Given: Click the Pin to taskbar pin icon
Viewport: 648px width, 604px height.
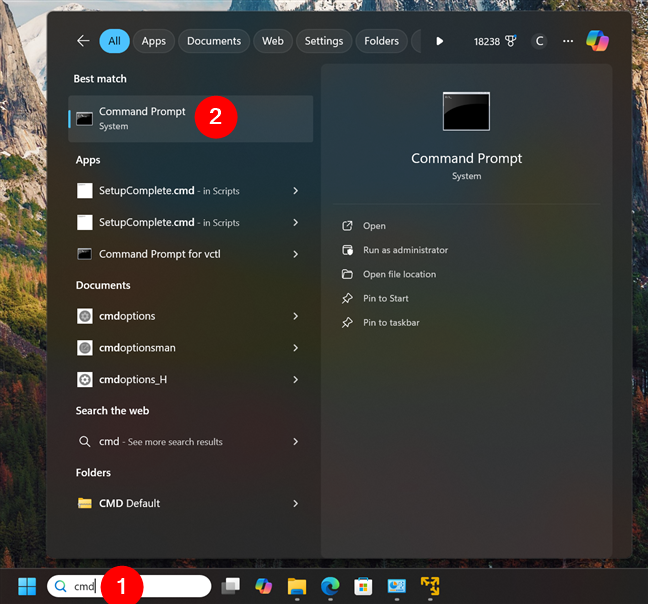Looking at the screenshot, I should coord(347,323).
